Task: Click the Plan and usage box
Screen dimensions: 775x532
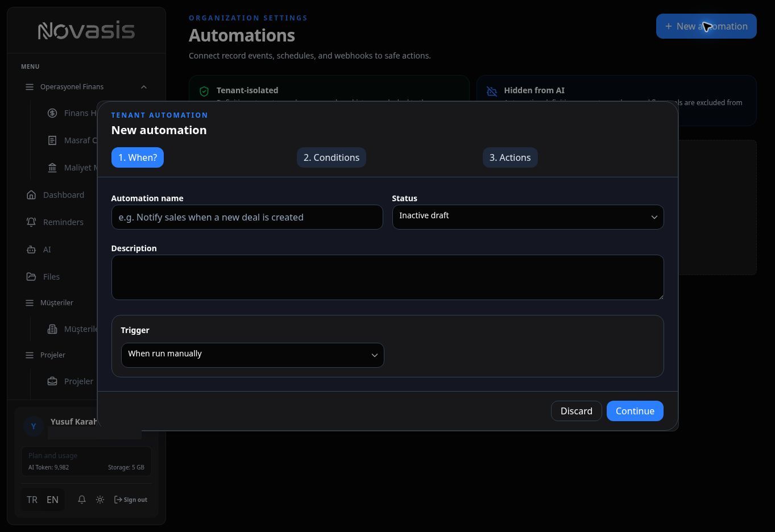Action: tap(86, 461)
